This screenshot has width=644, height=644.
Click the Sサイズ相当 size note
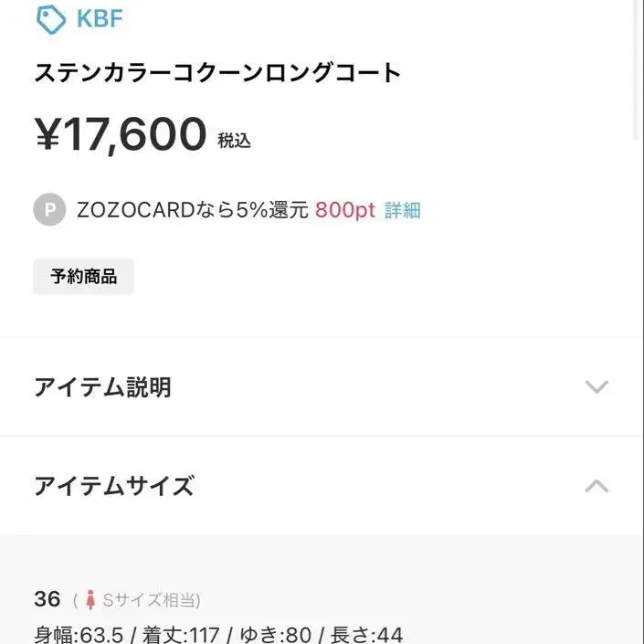(151, 600)
